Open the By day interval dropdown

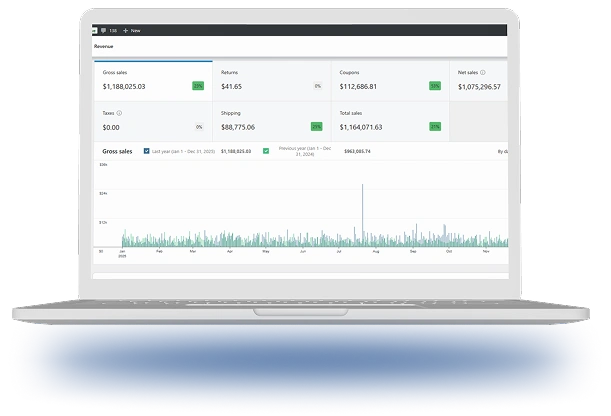tap(501, 152)
